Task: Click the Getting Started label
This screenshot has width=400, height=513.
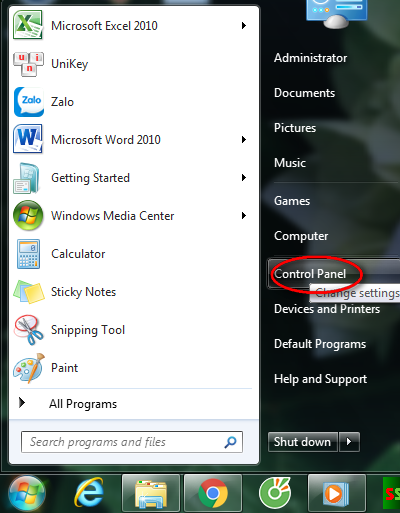Action: click(90, 178)
